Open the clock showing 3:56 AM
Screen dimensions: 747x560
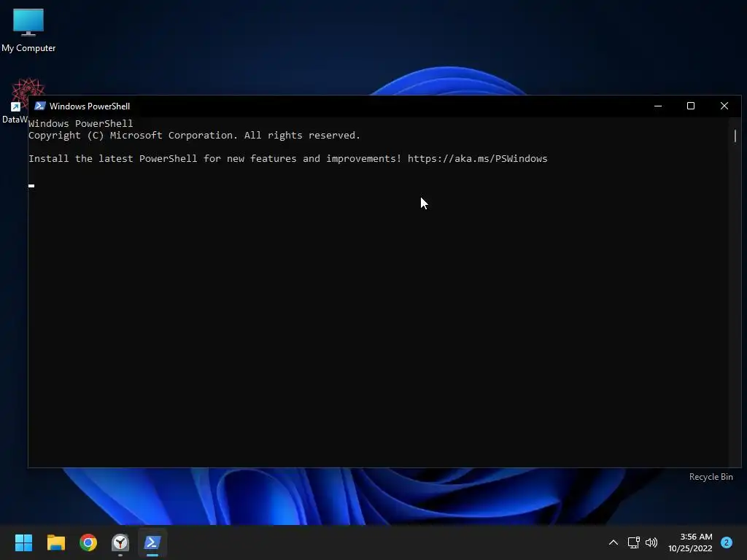[690, 542]
